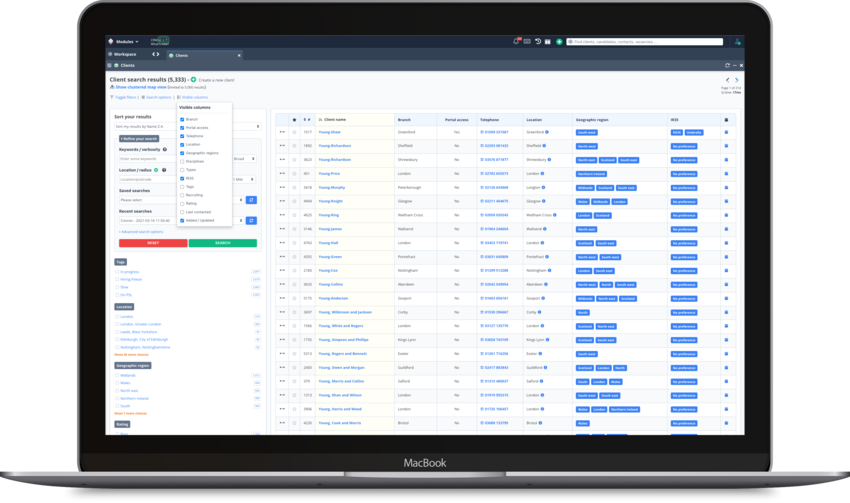This screenshot has width=850, height=503.
Task: Open row actions for Young-Murphy
Action: tap(282, 187)
